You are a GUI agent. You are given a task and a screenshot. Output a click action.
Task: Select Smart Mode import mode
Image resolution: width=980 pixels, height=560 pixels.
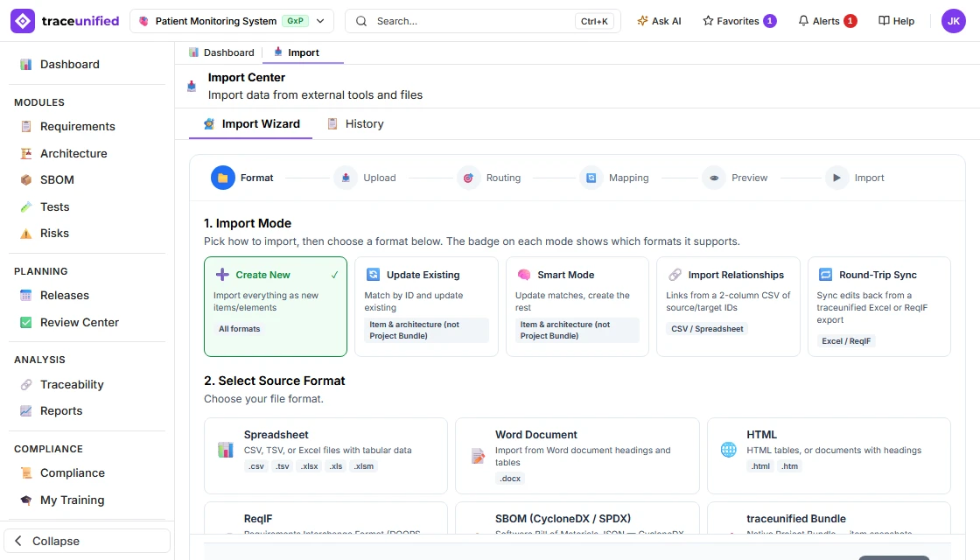coord(577,307)
